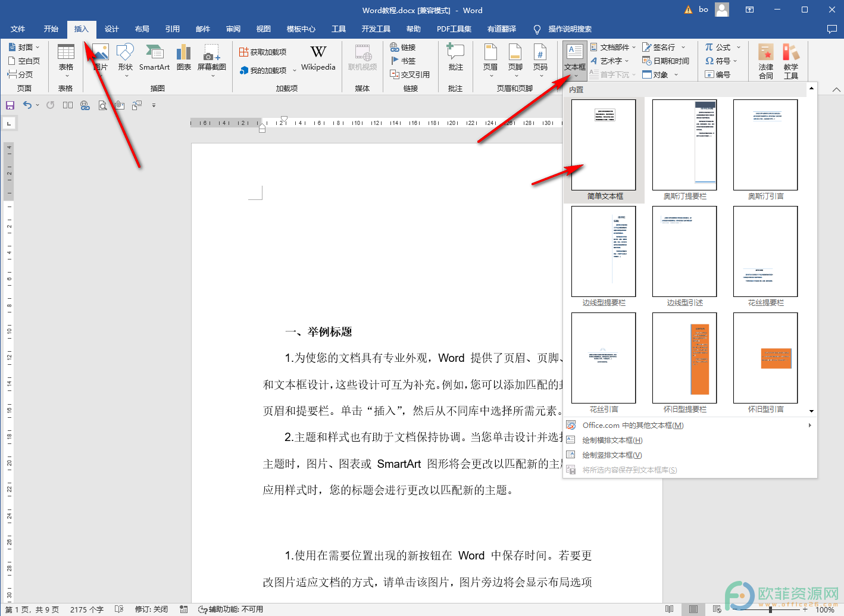Image resolution: width=844 pixels, height=616 pixels.
Task: Click the zoom in plus button
Action: 805,609
